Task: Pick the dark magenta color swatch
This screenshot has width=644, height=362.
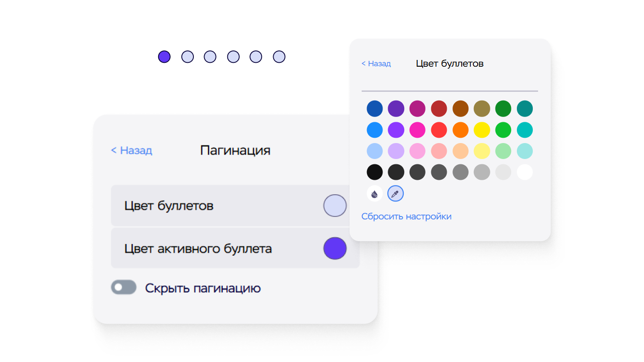Action: (x=418, y=109)
